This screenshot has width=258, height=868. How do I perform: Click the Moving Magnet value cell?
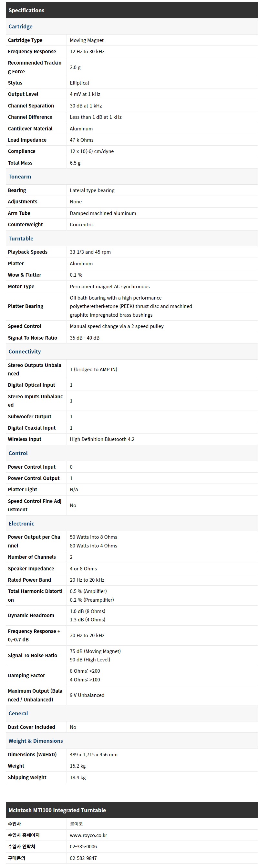pos(87,40)
